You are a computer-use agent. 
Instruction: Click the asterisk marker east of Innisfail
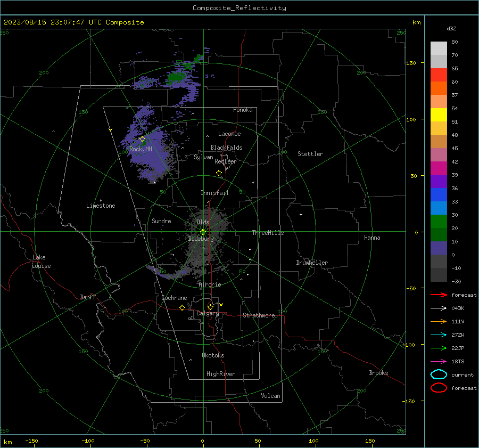pyautogui.click(x=253, y=183)
